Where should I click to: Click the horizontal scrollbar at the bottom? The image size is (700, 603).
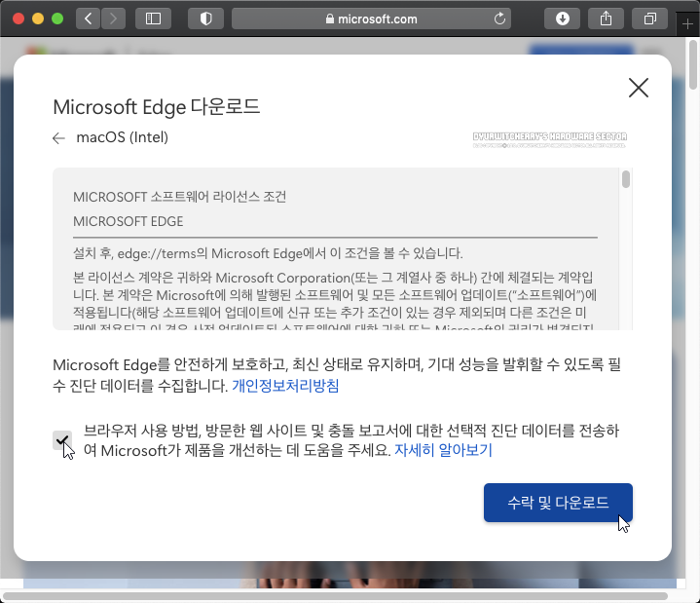[x=336, y=596]
